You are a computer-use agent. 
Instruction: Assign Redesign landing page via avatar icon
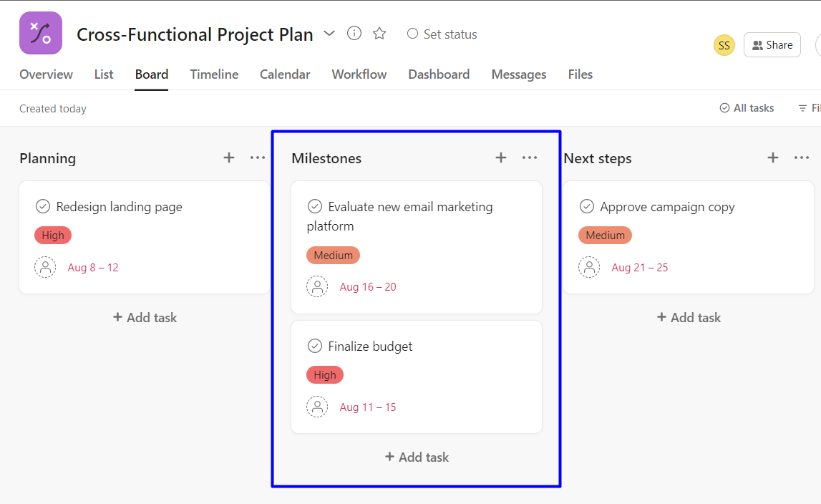pos(45,268)
